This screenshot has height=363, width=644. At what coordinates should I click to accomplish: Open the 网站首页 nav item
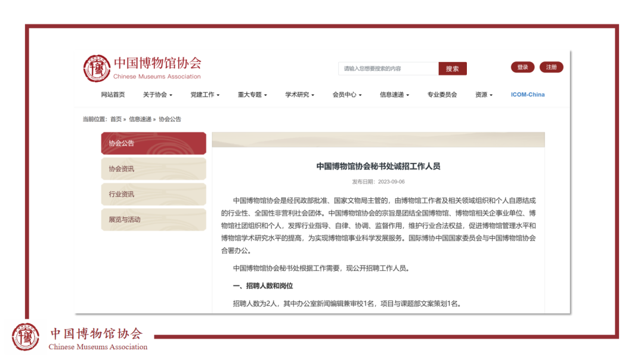113,94
